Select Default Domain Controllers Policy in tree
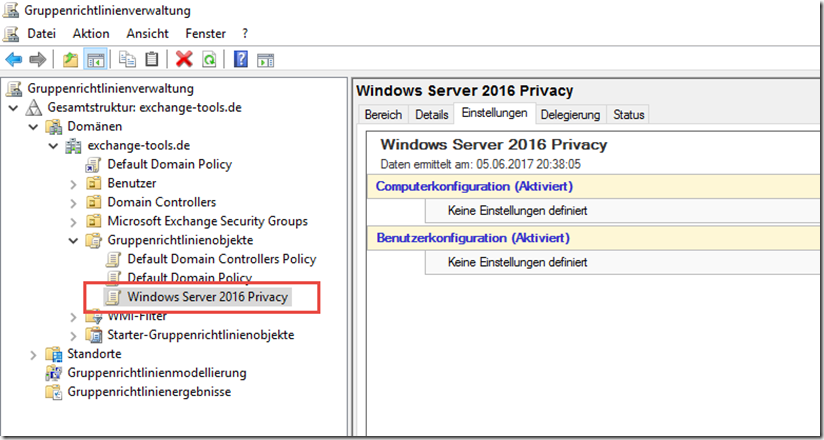The width and height of the screenshot is (824, 440). click(221, 259)
